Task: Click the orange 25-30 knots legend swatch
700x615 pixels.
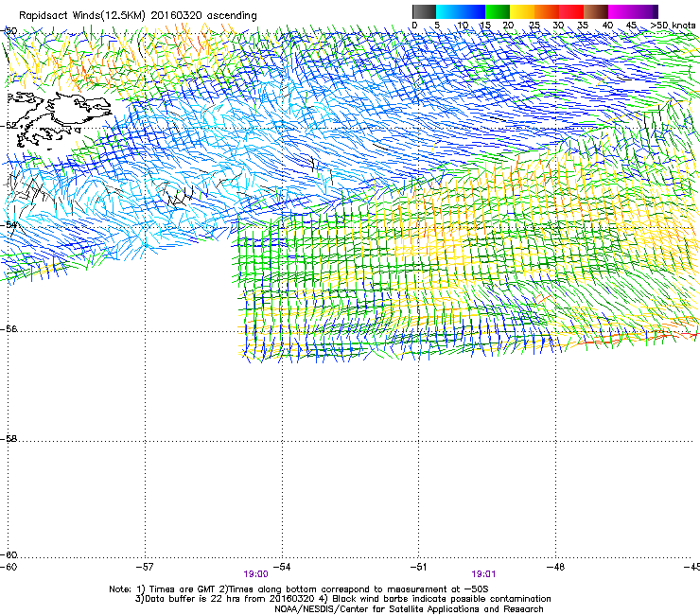Action: click(547, 11)
